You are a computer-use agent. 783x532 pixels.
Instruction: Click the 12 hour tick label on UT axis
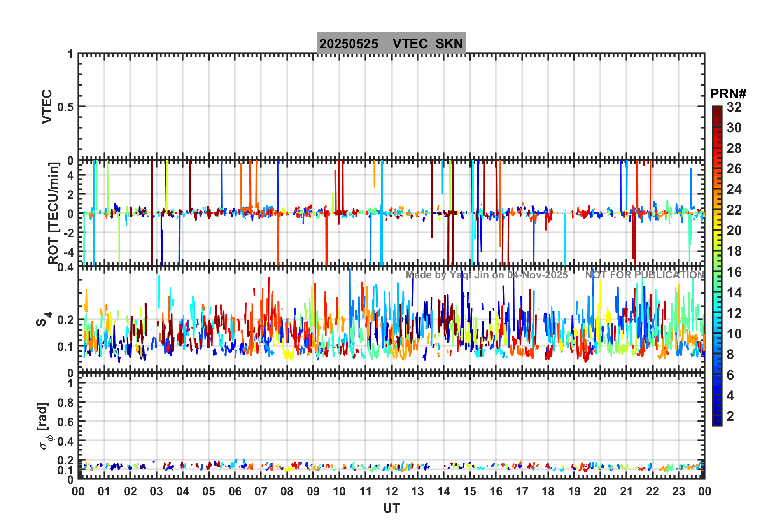coord(391,491)
